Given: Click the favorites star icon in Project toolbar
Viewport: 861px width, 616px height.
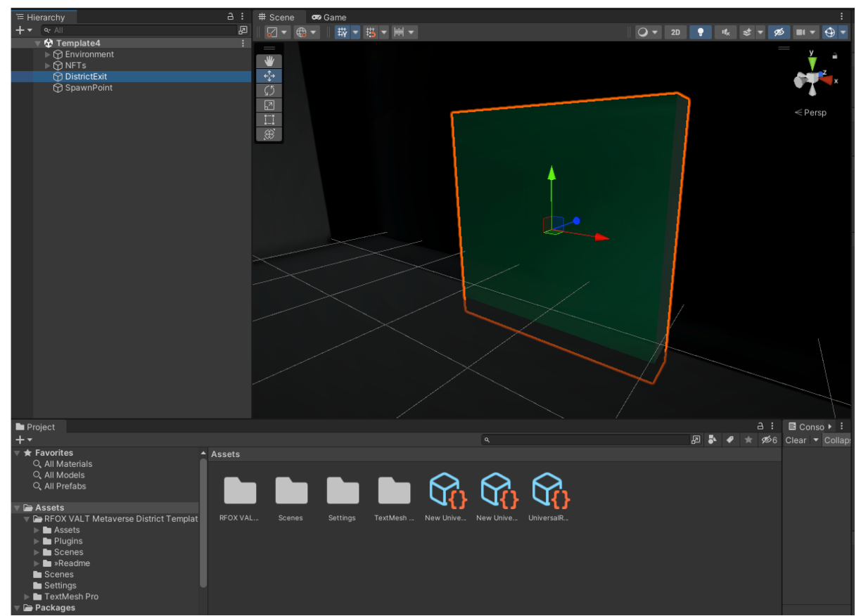Looking at the screenshot, I should [x=748, y=439].
